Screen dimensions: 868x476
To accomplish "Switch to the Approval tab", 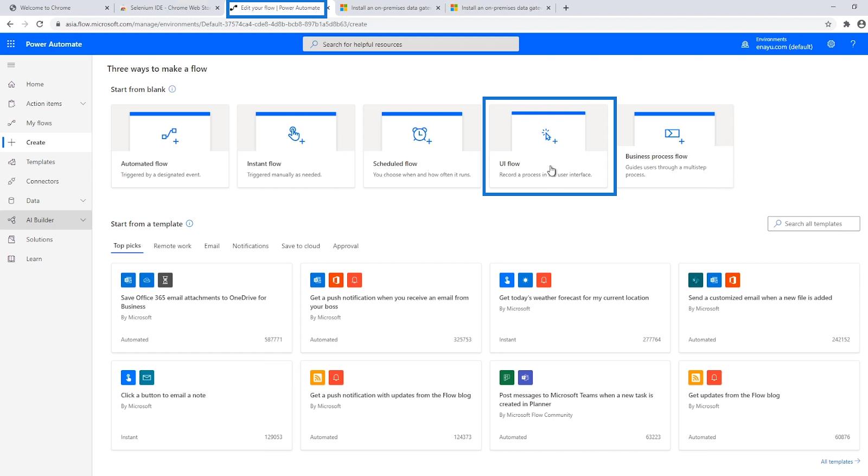I will (346, 246).
